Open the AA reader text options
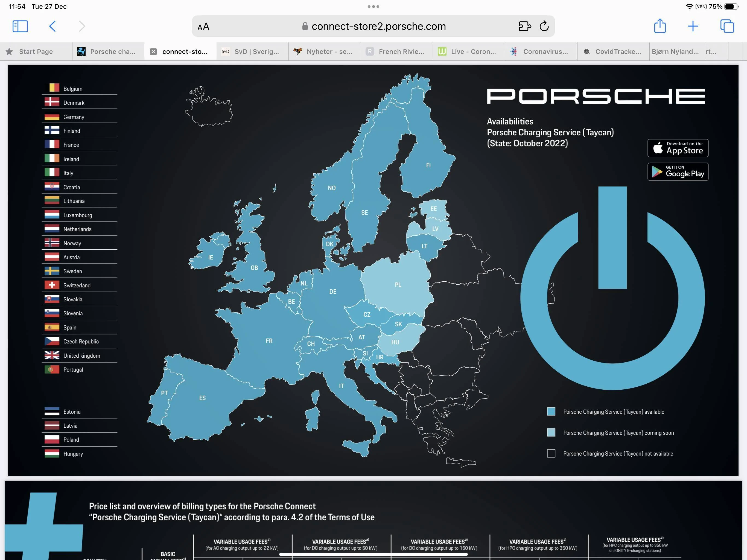 point(203,27)
